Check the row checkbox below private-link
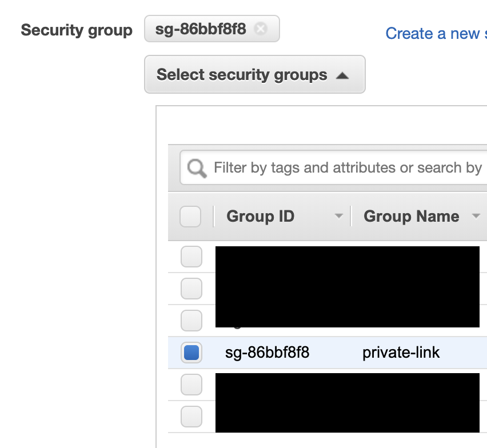 click(x=191, y=385)
